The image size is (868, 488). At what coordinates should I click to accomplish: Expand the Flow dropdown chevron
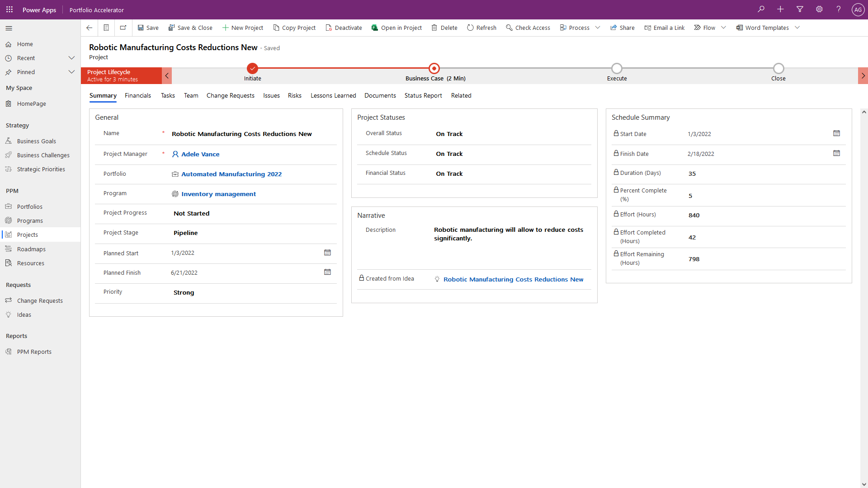coord(723,28)
